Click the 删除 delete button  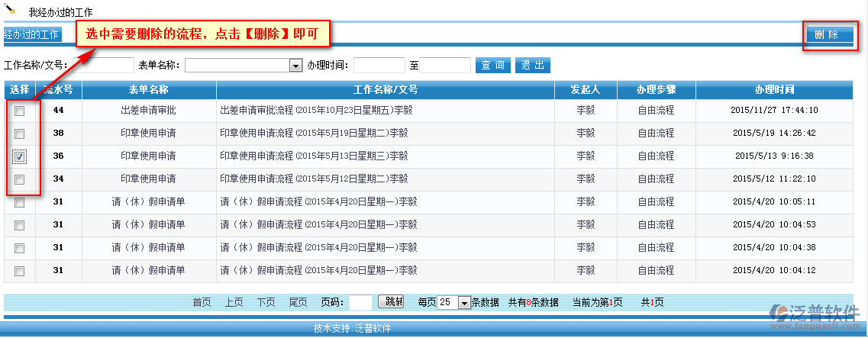[x=828, y=35]
